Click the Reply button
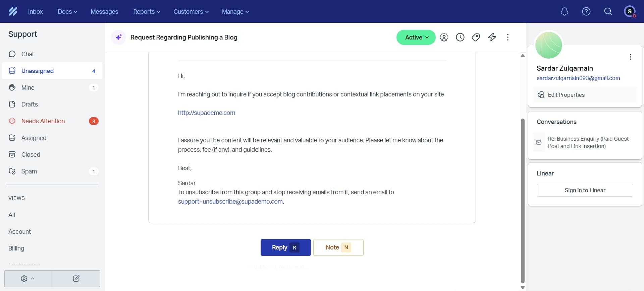 coord(285,247)
